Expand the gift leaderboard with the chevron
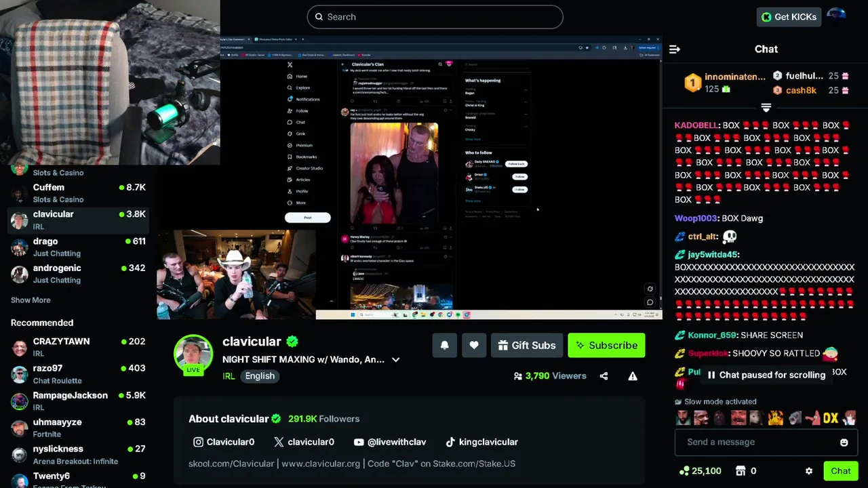The width and height of the screenshot is (868, 488). 766,108
